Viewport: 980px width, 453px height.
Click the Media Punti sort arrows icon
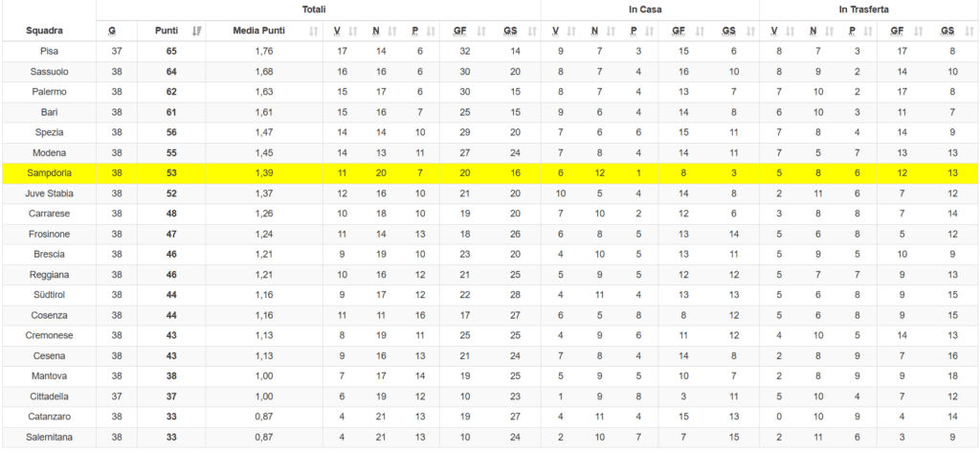tap(314, 32)
